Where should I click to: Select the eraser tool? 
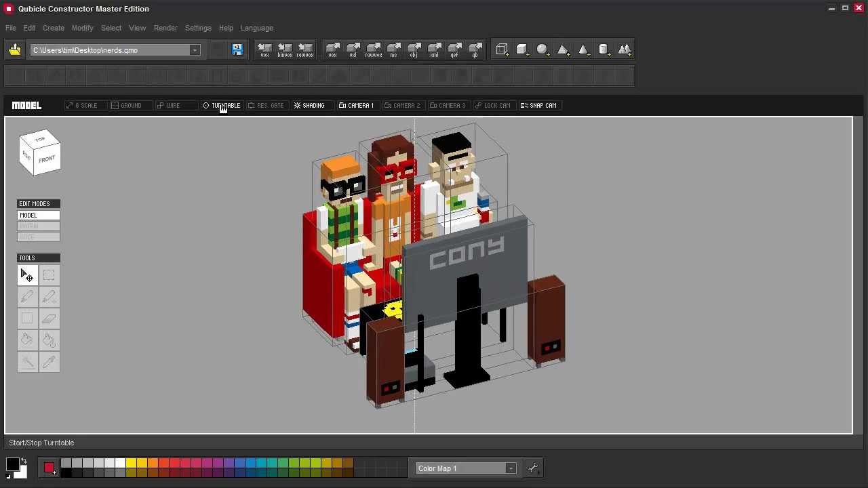(49, 318)
